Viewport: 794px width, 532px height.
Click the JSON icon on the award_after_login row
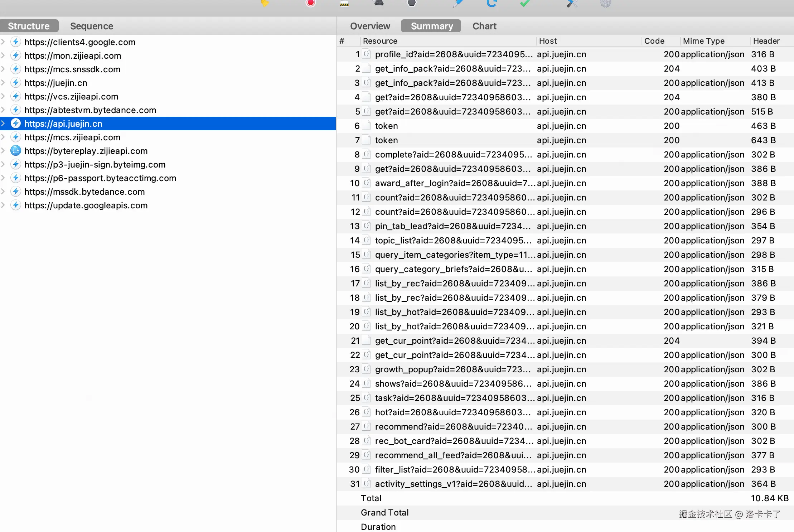[x=366, y=183]
